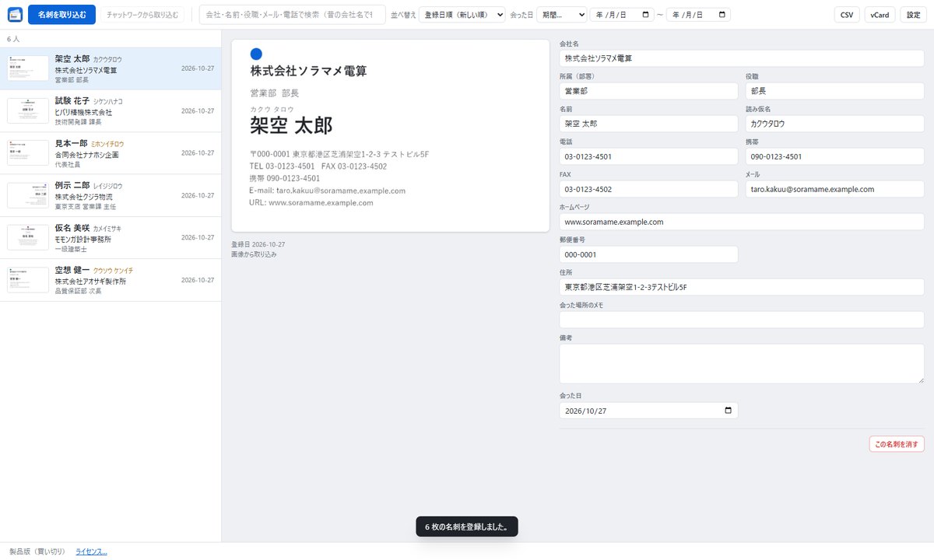Viewport: 934px width, 560px height.
Task: Select the 空想 健一 contact name
Action: [x=72, y=270]
